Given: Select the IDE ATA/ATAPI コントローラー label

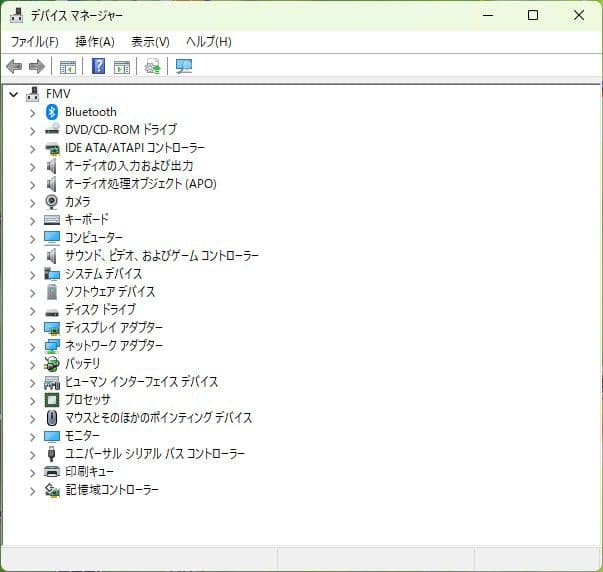Looking at the screenshot, I should [x=135, y=148].
